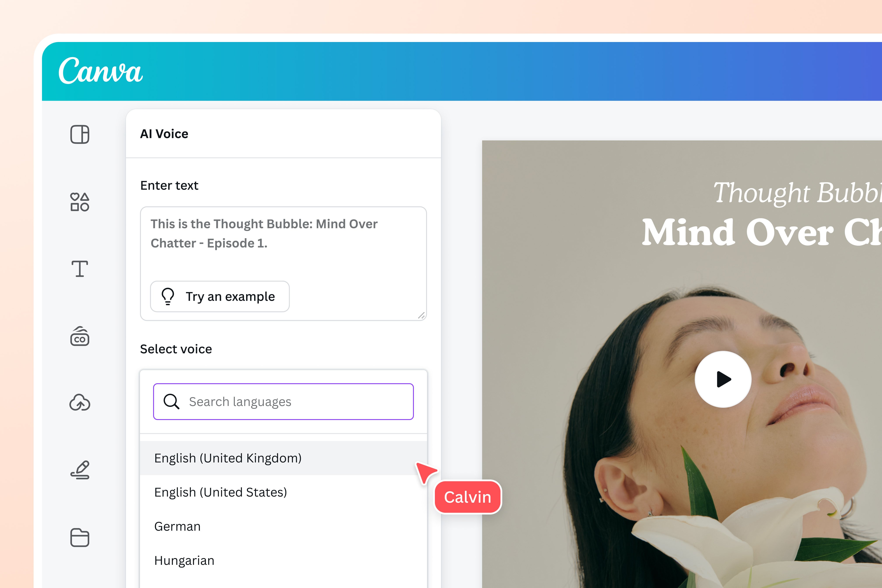Select the Text tool sidebar icon

[79, 269]
